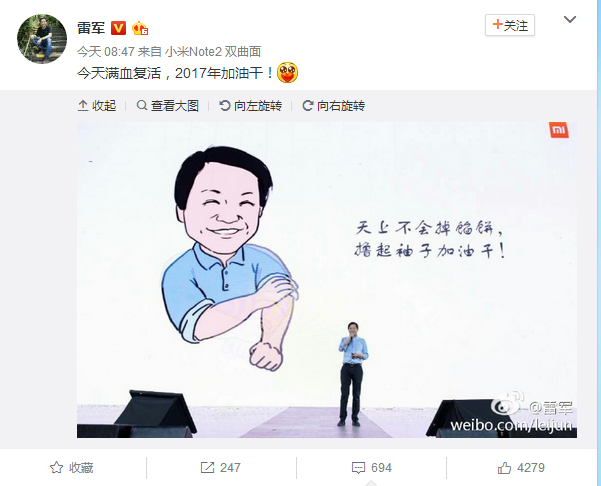Rotate image right with 向右旋转
601x486 pixels.
pos(333,106)
